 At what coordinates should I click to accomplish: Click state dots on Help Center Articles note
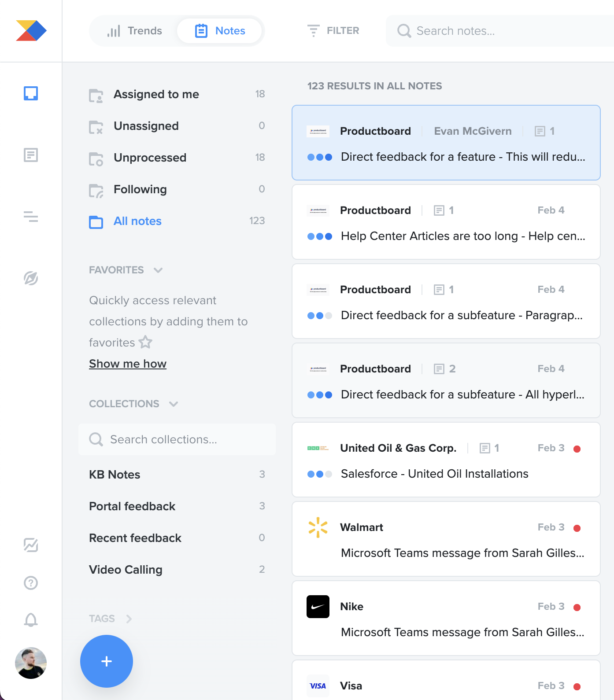320,236
